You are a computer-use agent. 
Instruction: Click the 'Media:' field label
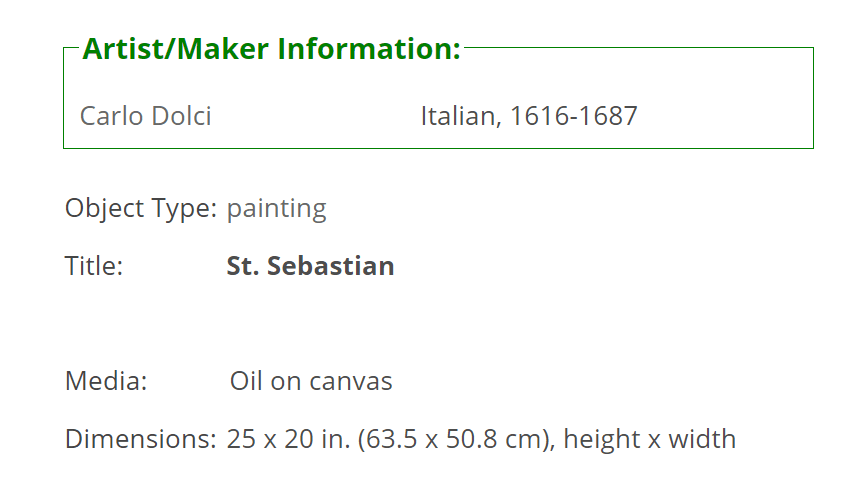(106, 381)
